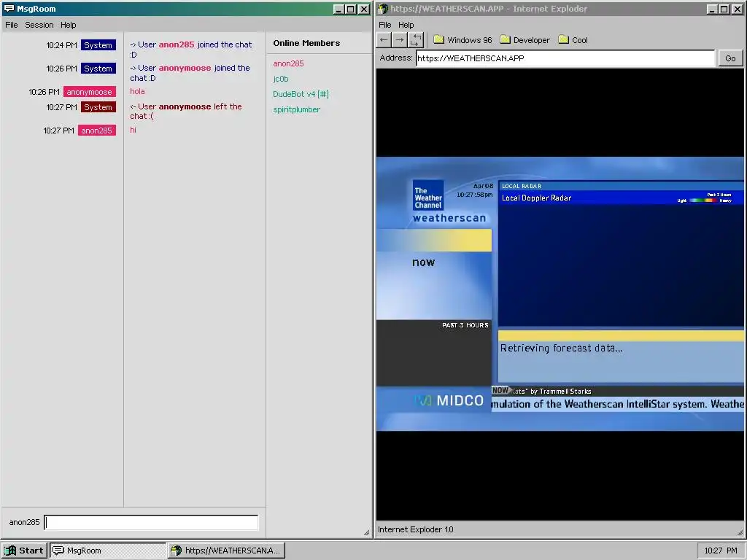The image size is (747, 560).
Task: Click the 'hi' chat message
Action: 133,130
